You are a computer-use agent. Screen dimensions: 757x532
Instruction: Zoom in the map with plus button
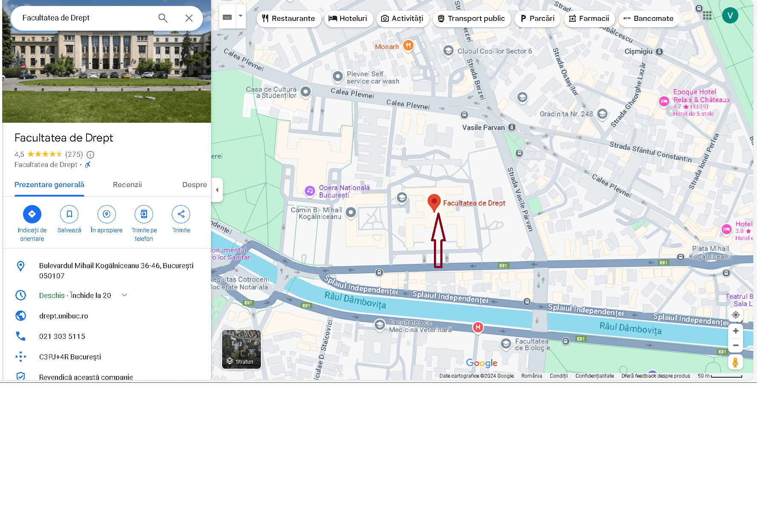(735, 331)
